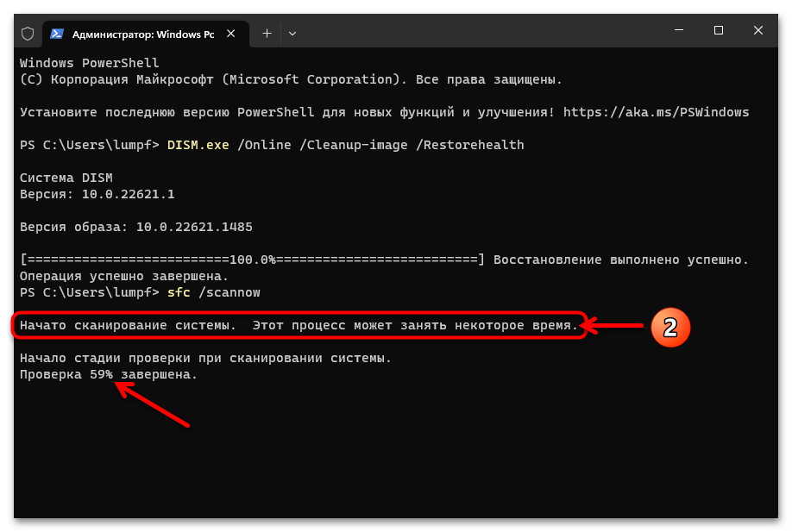Open the https://aka.ms/PSWindows link
Viewport: 792px width, 532px height.
coord(657,112)
